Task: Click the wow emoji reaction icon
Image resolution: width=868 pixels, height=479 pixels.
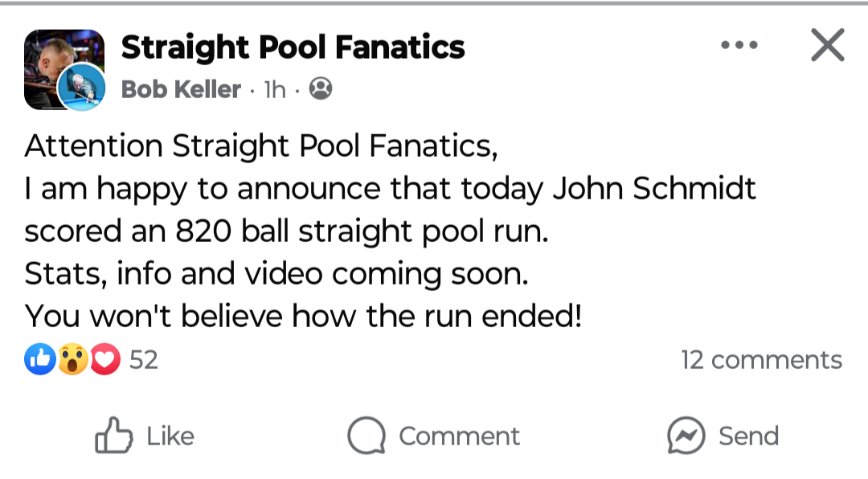Action: (72, 360)
